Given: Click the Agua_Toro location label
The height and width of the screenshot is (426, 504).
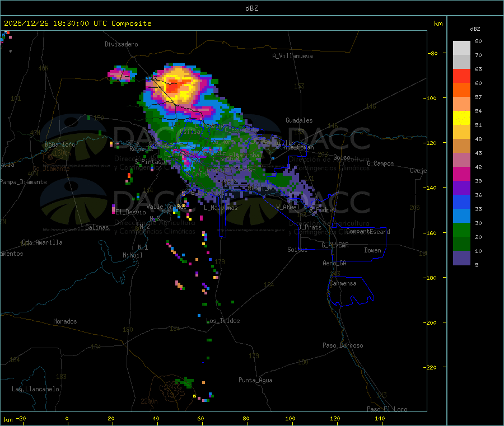Looking at the screenshot, I should tap(60, 144).
